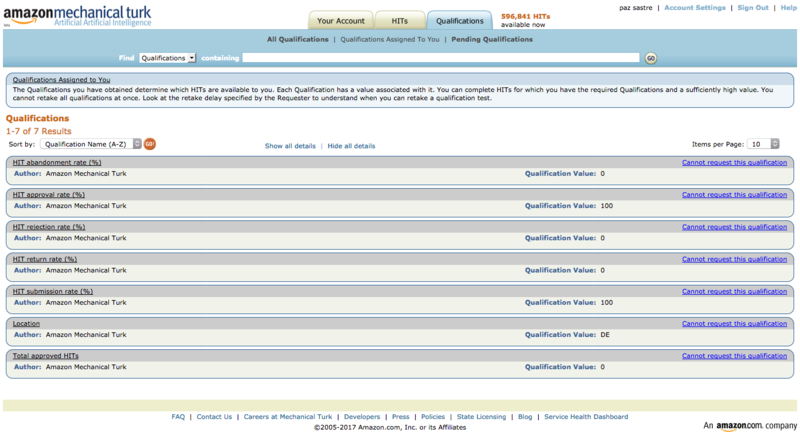Open the HIT rejection rate (%) qualification
Screen dimensions: 800x436
(x=49, y=227)
